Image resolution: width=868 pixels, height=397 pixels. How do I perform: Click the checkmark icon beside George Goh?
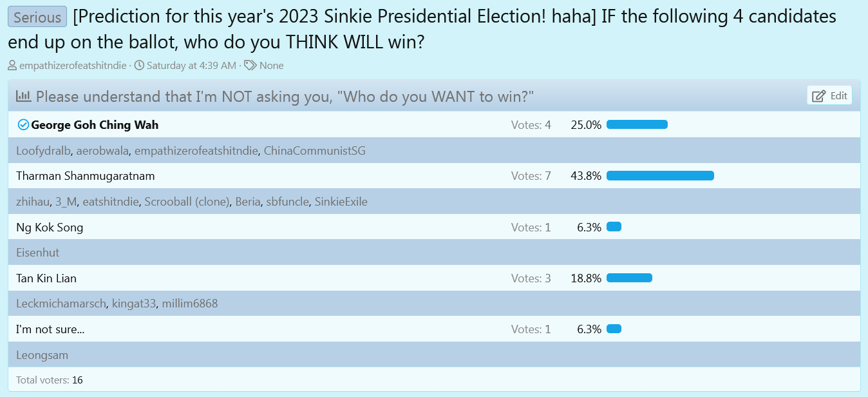click(23, 125)
